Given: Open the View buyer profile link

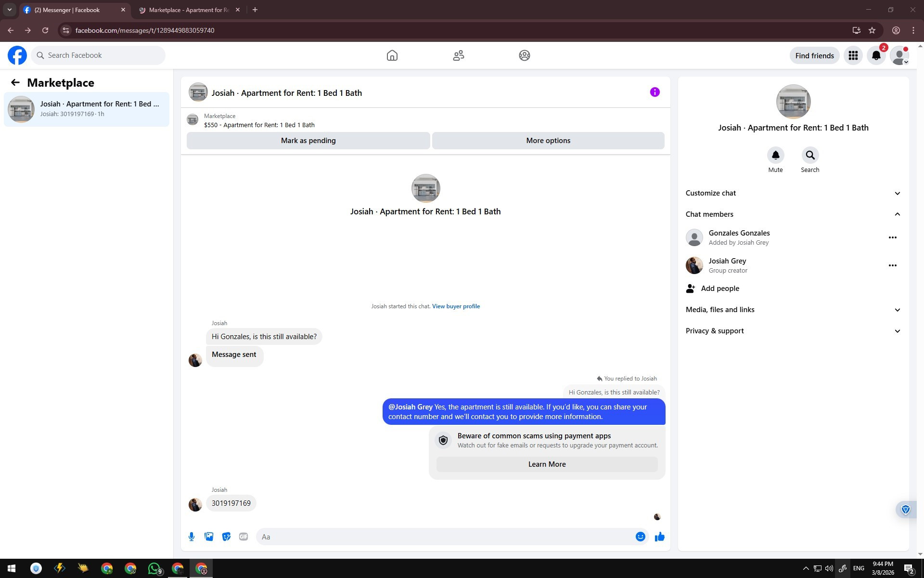Looking at the screenshot, I should pos(456,306).
